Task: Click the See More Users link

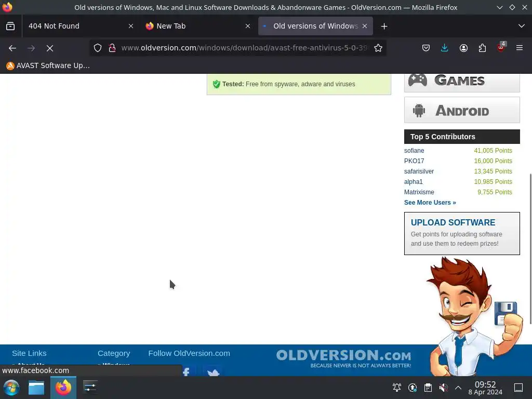Action: click(430, 203)
